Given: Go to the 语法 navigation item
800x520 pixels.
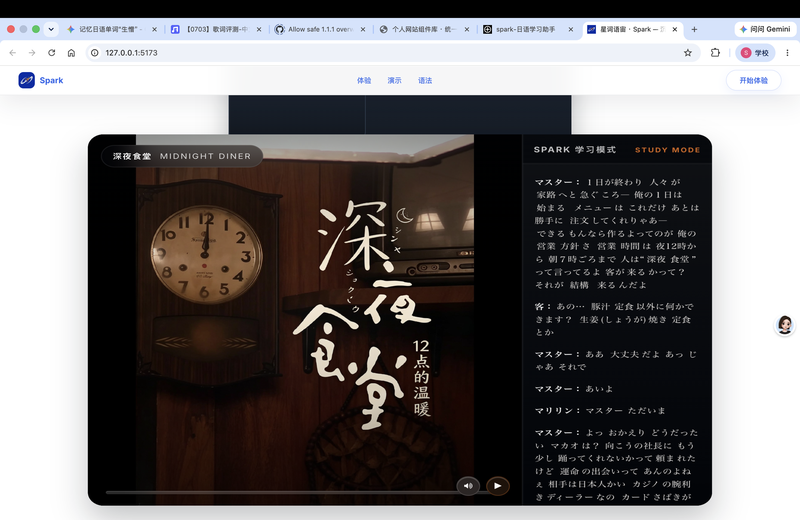Looking at the screenshot, I should [x=425, y=81].
